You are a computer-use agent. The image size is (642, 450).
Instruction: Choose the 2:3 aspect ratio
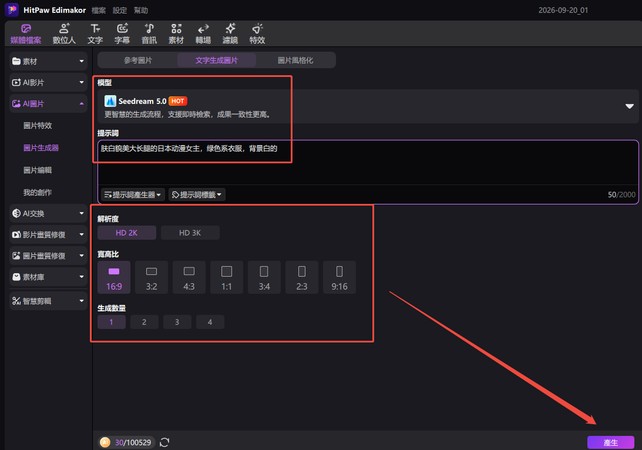[302, 277]
